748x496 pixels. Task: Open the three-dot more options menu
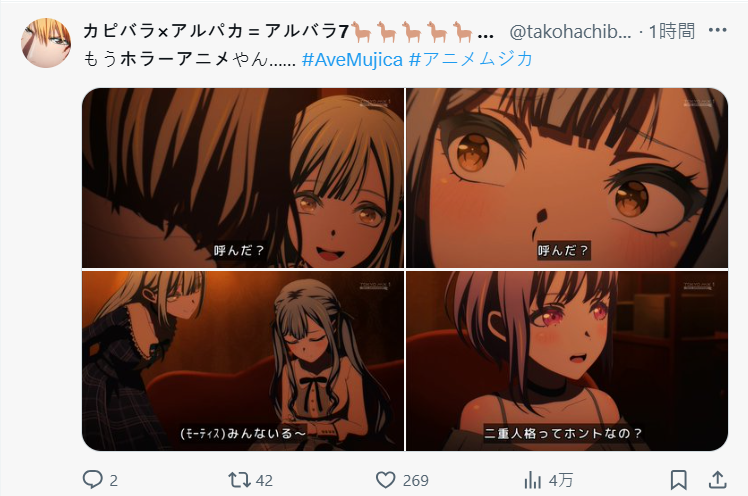point(717,30)
